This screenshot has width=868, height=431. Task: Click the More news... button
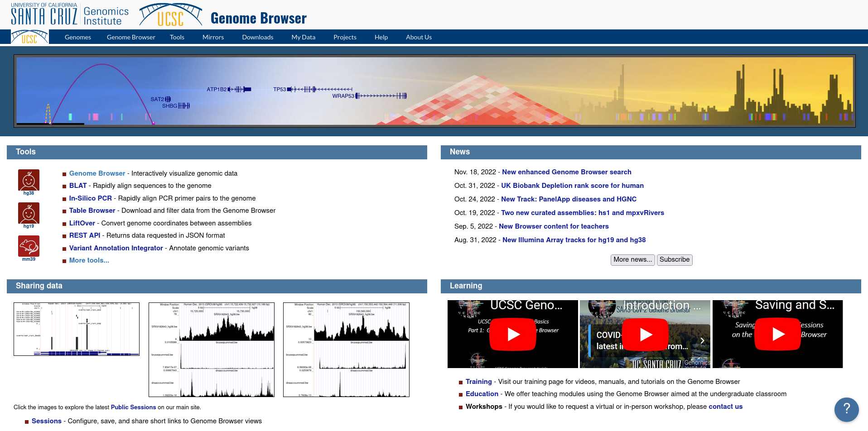[632, 260]
